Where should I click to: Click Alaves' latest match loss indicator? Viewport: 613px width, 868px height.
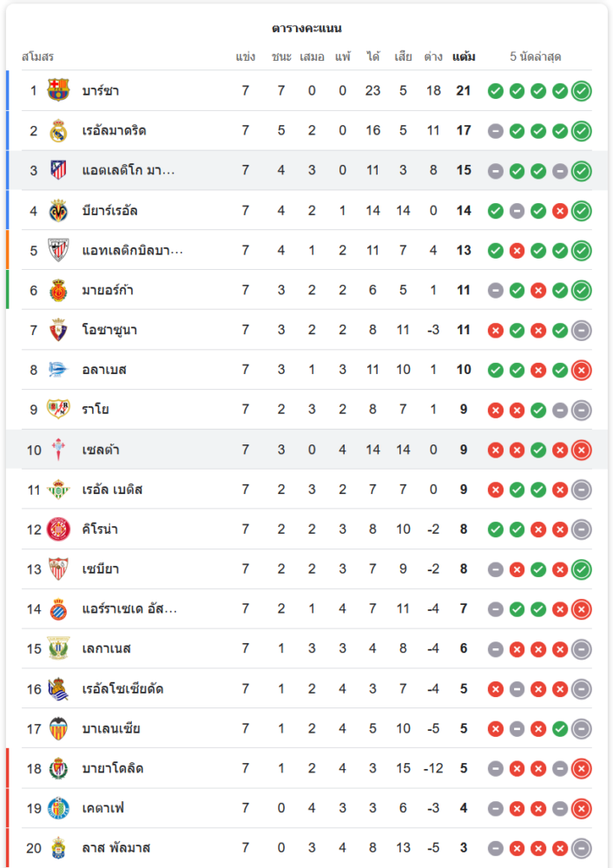click(x=582, y=370)
